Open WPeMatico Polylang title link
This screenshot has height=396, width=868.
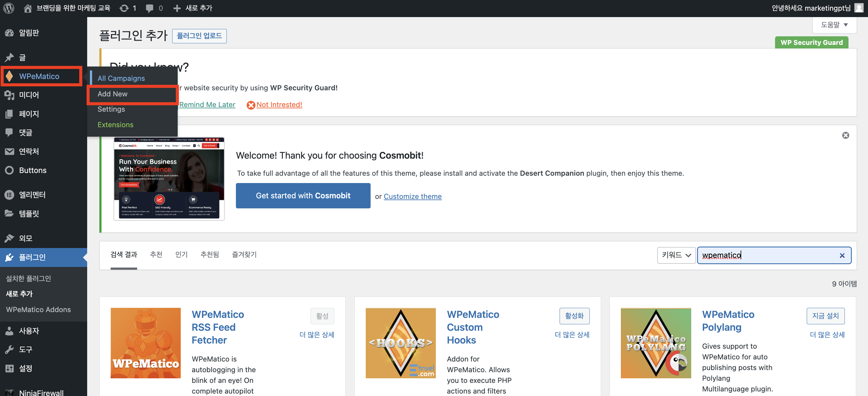coord(728,321)
